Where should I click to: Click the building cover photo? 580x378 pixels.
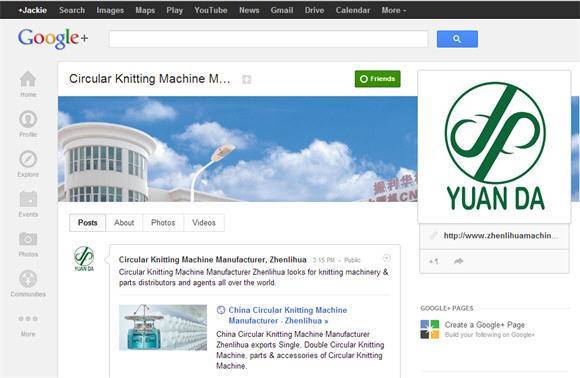pyautogui.click(x=237, y=149)
